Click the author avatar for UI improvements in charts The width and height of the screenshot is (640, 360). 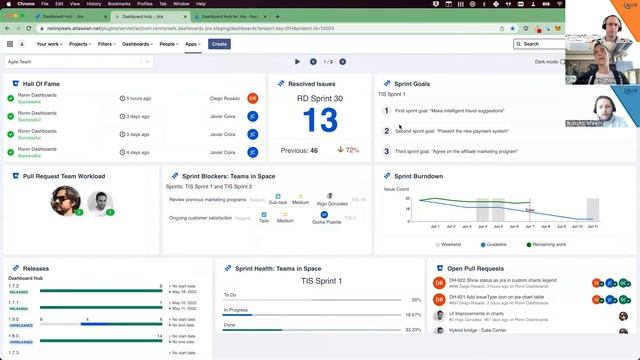(439, 316)
